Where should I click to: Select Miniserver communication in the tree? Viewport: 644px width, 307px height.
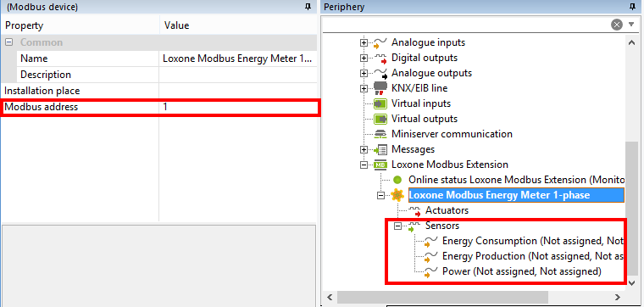point(452,133)
